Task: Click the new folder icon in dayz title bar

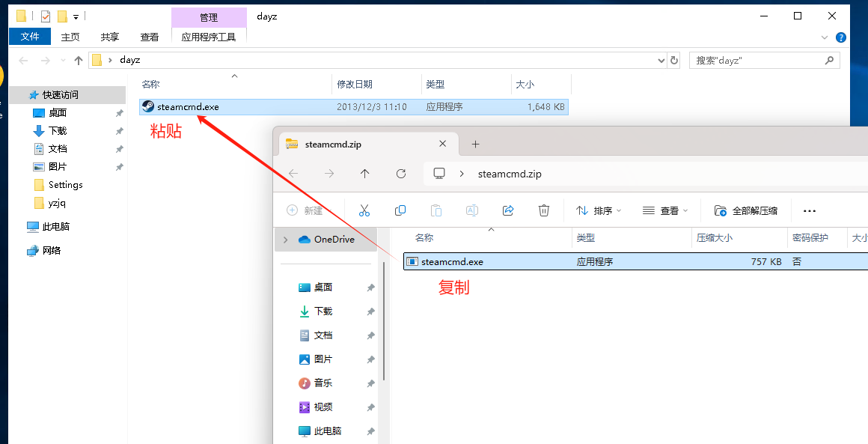Action: pyautogui.click(x=63, y=16)
